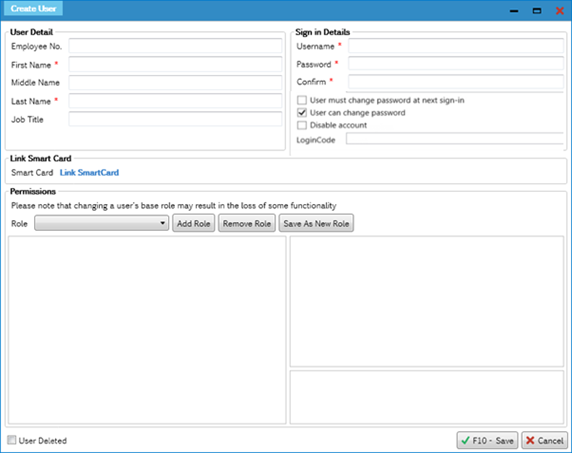Click the Job Title input field
This screenshot has width=572, height=453.
(175, 119)
